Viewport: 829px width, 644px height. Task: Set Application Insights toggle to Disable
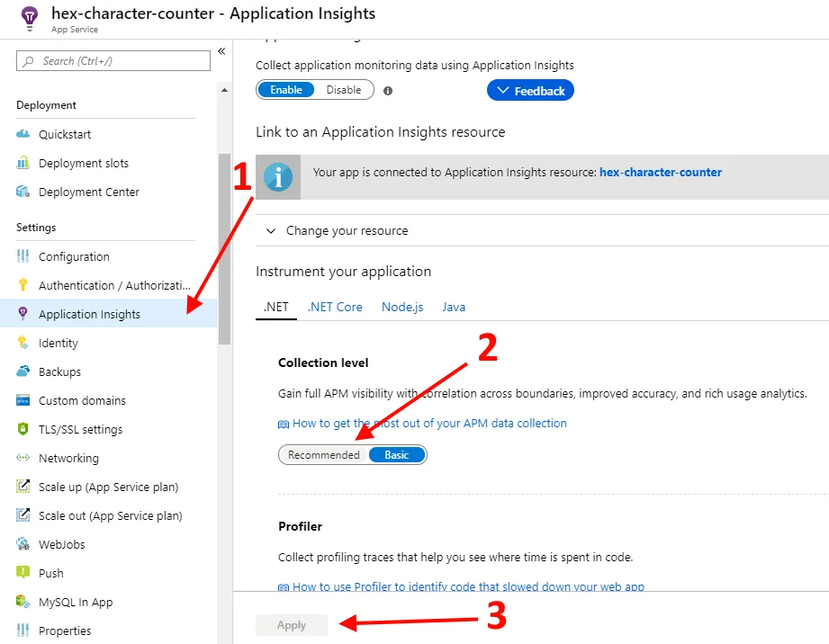[x=344, y=90]
